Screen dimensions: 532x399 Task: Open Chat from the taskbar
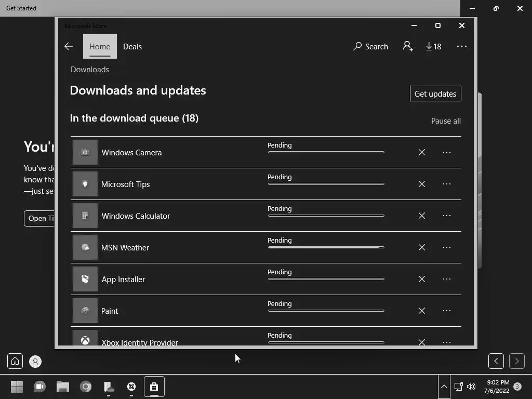coord(39,387)
